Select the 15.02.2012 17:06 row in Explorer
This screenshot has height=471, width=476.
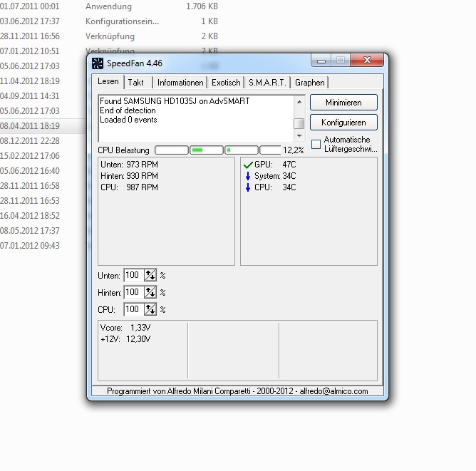click(x=43, y=155)
